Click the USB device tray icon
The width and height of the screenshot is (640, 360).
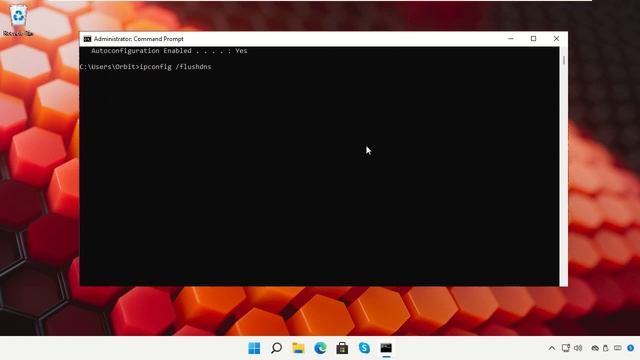pos(606,348)
